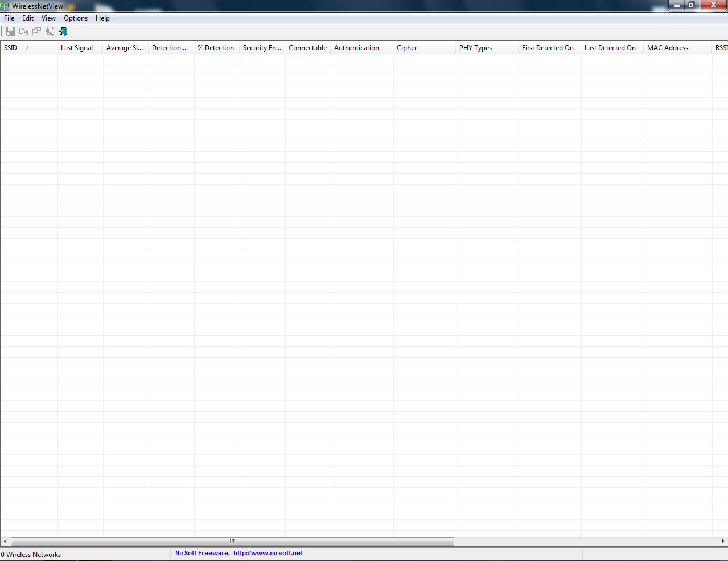Open the Edit menu
The width and height of the screenshot is (728, 561).
click(x=28, y=18)
